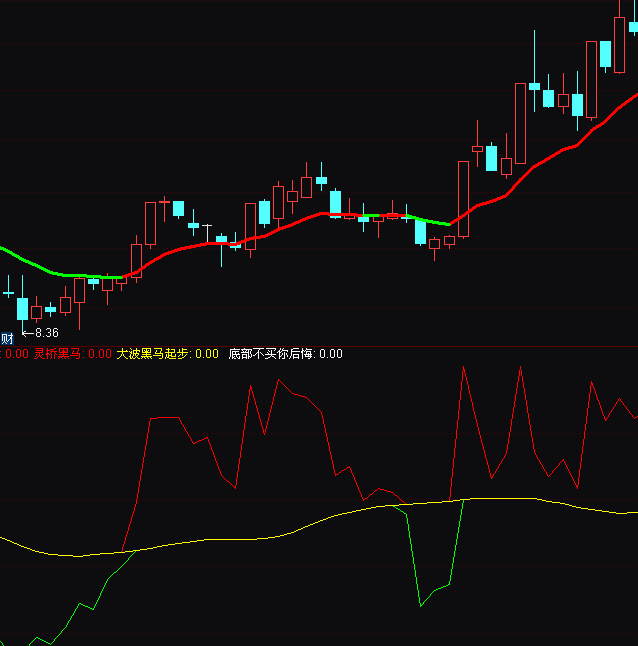Screen dimensions: 638x646
Task: Click the 8.36 low price marker
Action: (x=47, y=333)
